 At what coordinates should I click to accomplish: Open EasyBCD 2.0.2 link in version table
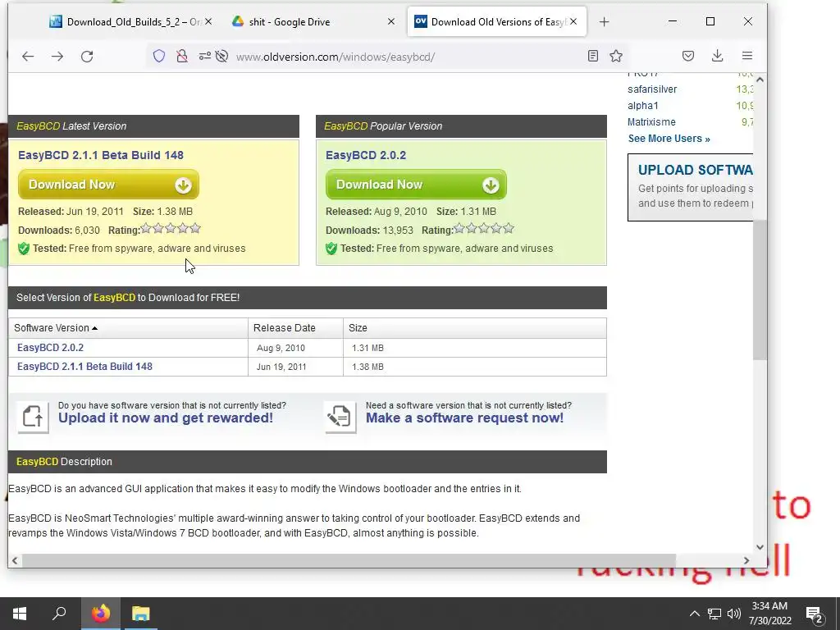[50, 348]
